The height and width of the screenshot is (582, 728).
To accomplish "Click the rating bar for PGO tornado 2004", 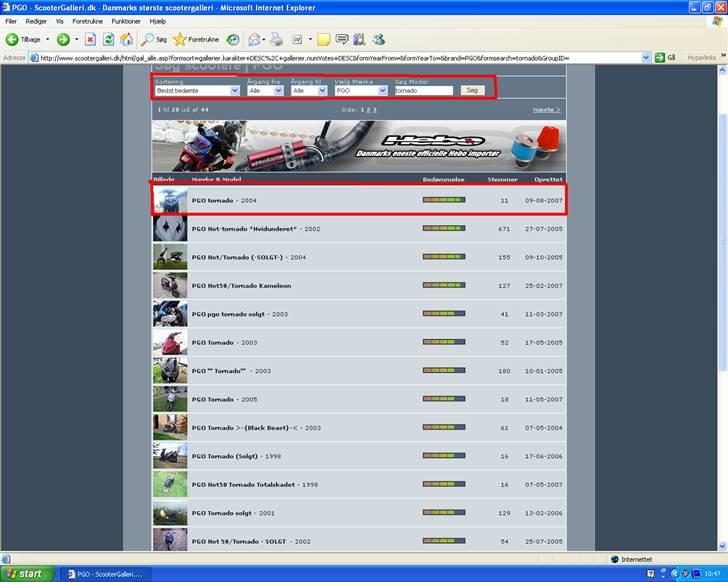I will coord(443,200).
